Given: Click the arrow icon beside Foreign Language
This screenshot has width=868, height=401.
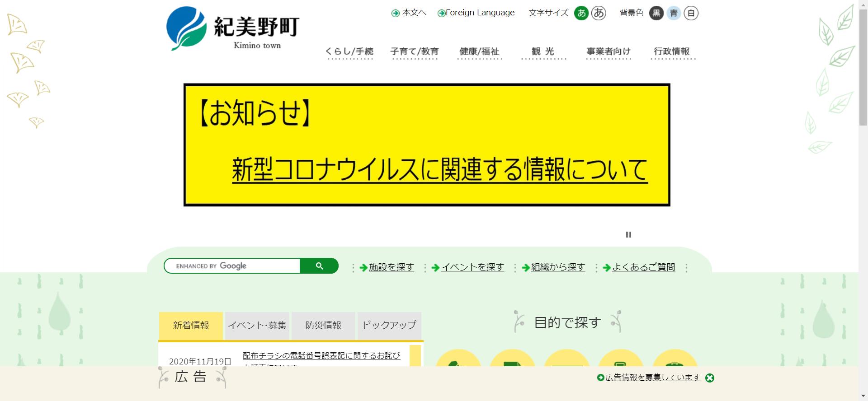Looking at the screenshot, I should point(441,14).
